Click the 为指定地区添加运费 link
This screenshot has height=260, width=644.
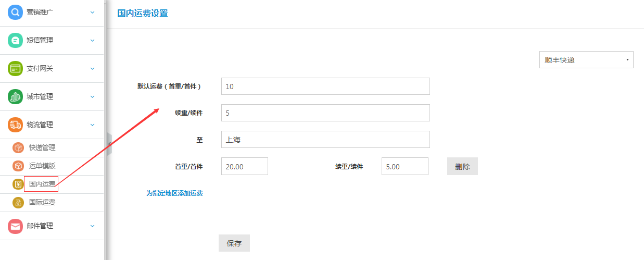pos(174,193)
